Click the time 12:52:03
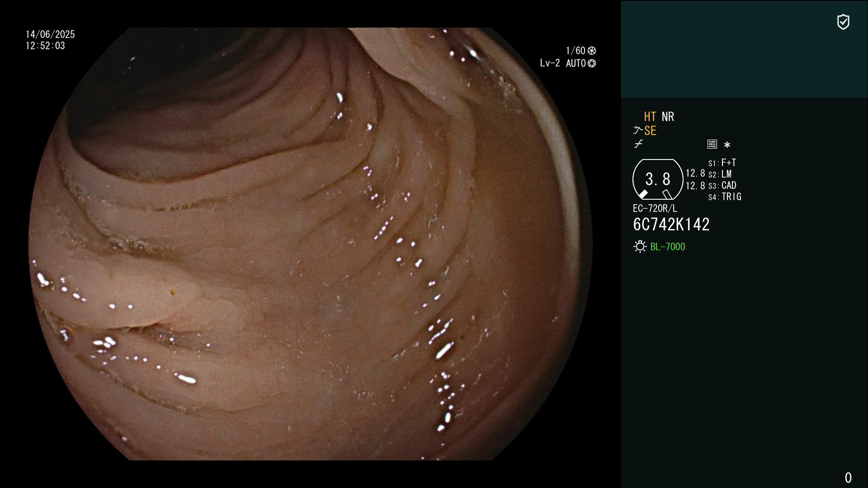 tap(45, 46)
